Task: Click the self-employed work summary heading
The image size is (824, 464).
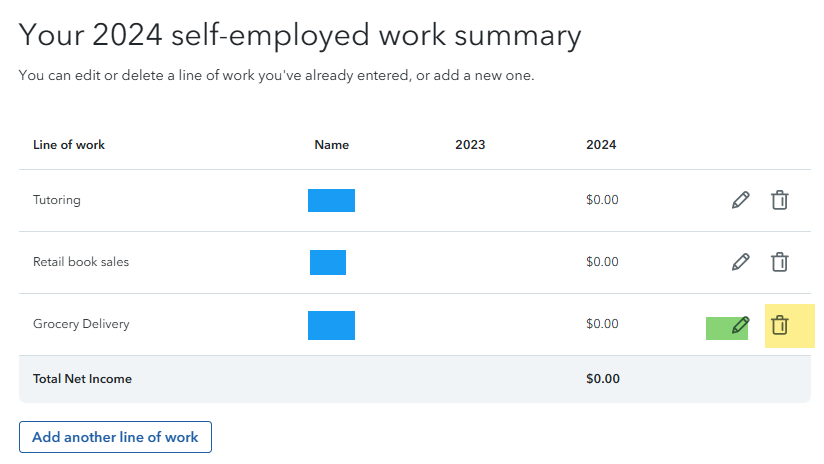Action: tap(300, 36)
